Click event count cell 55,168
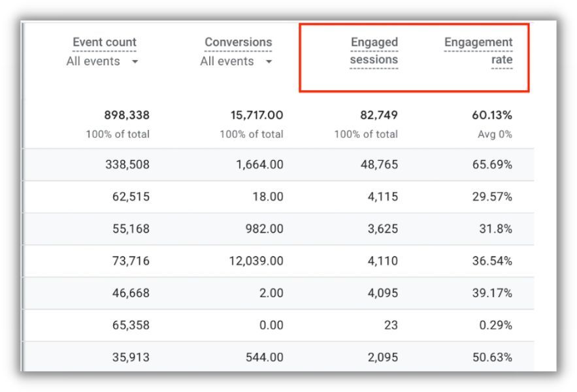 [131, 229]
